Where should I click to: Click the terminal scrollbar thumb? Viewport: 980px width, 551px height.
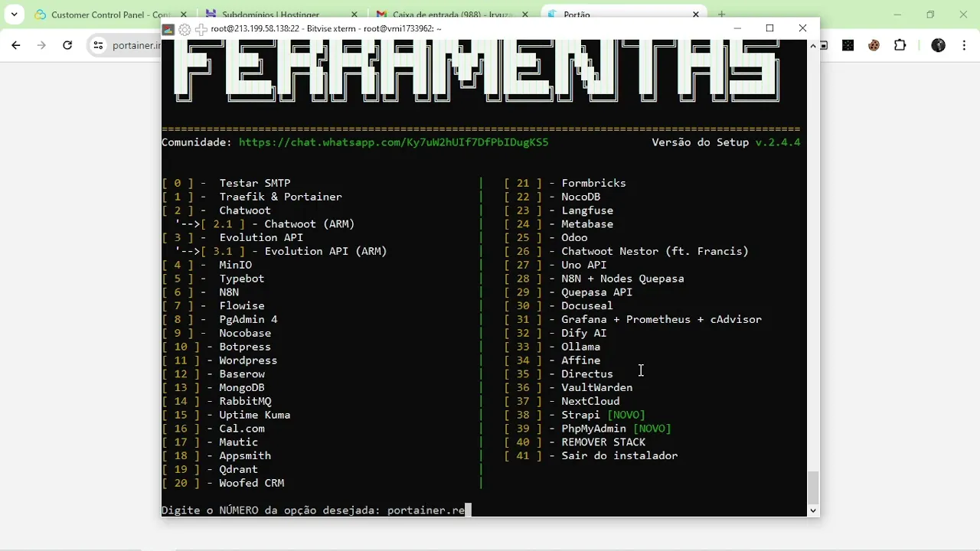[813, 487]
